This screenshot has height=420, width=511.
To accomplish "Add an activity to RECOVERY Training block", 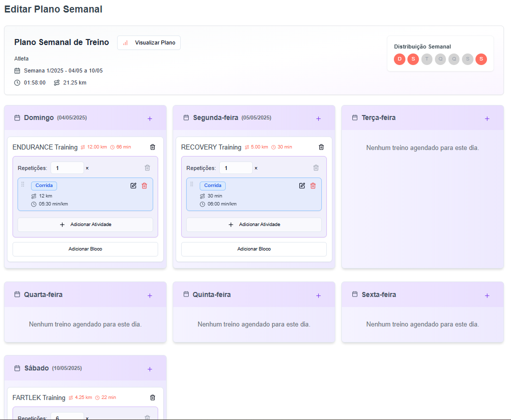I will click(x=254, y=224).
